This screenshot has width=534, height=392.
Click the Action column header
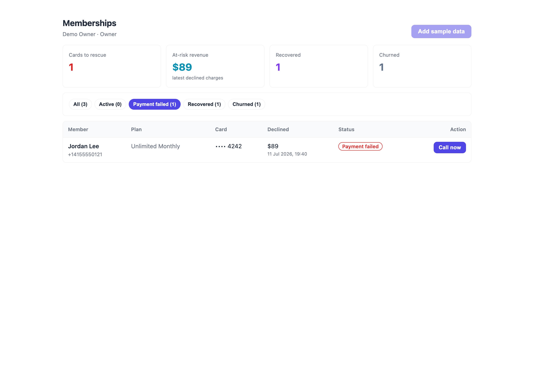click(458, 129)
